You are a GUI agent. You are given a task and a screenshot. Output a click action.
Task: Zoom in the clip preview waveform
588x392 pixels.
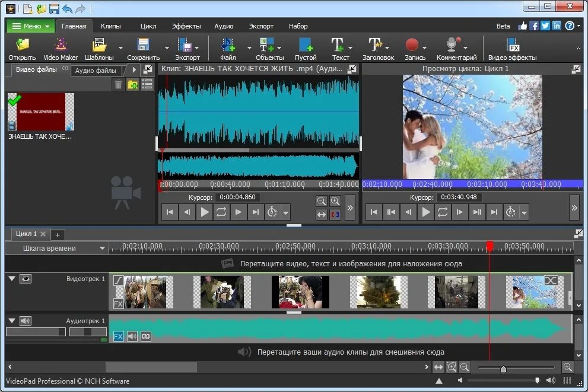click(x=335, y=201)
